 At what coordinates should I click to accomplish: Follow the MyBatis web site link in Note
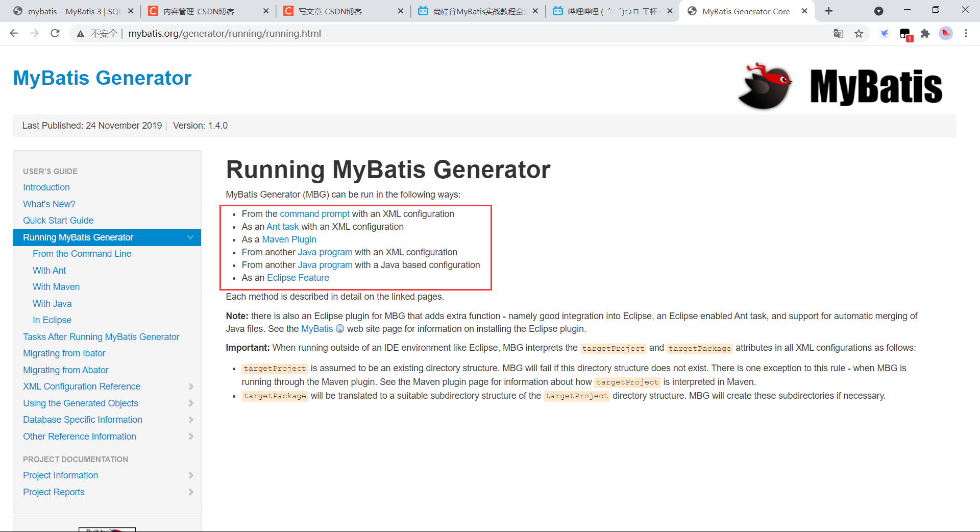click(x=317, y=329)
